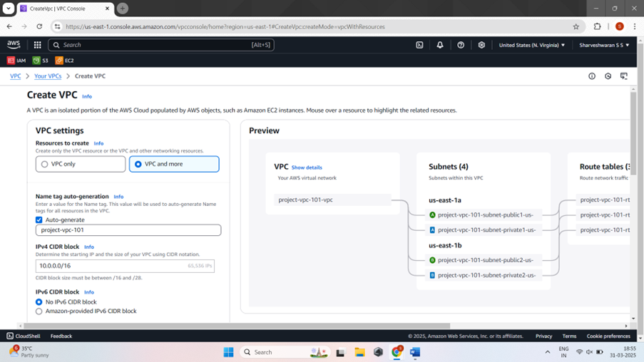Open the browser tab list dropdown
The width and height of the screenshot is (644, 362).
coord(9,9)
